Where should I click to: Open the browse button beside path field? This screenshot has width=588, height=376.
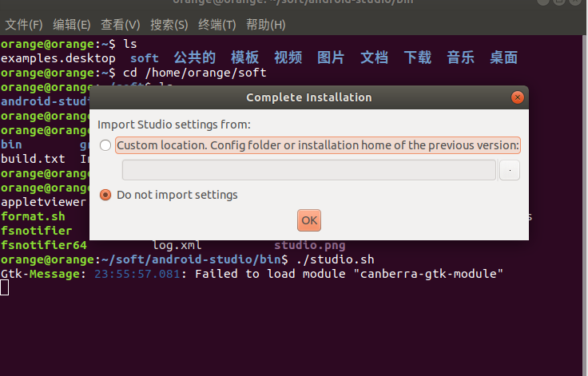[x=510, y=170]
